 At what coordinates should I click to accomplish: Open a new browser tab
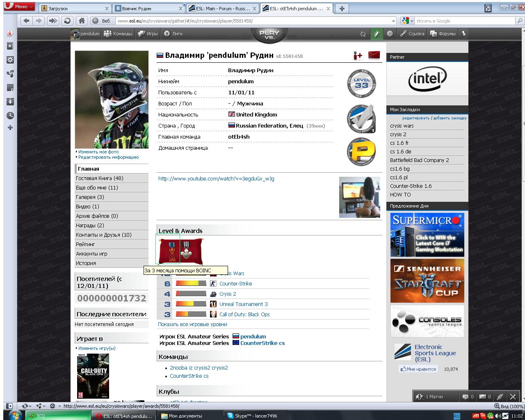(342, 8)
